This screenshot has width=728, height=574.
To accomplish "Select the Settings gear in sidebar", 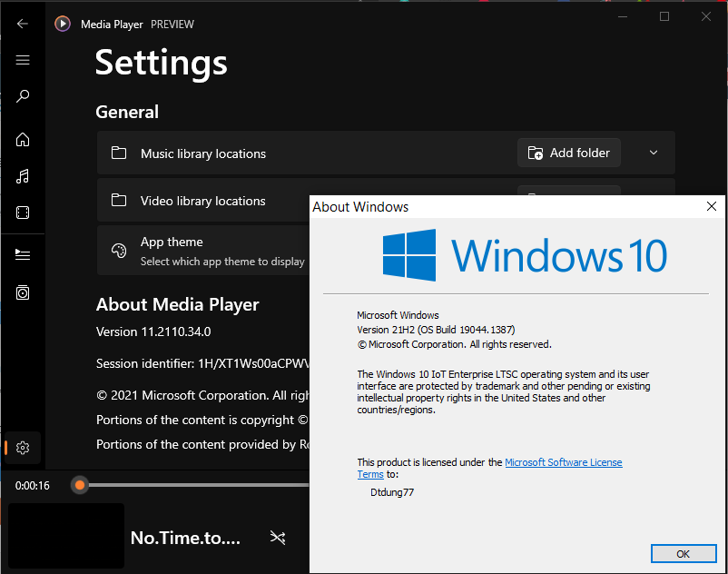I will (x=23, y=448).
